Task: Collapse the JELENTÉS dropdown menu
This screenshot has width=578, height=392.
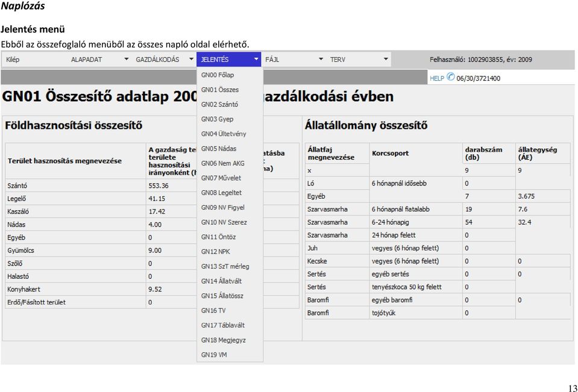Action: (x=228, y=60)
